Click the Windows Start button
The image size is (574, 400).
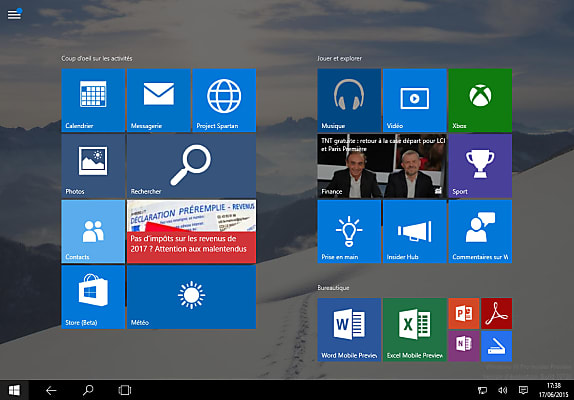point(14,390)
